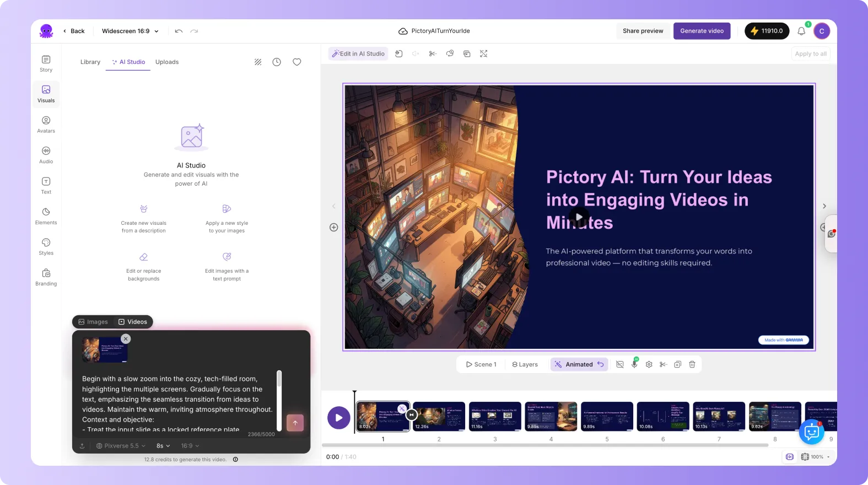Click the Back button
This screenshot has width=868, height=485.
tap(74, 31)
